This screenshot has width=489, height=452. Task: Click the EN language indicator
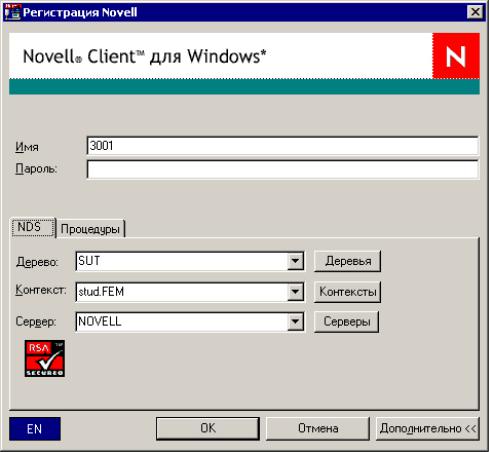35,429
